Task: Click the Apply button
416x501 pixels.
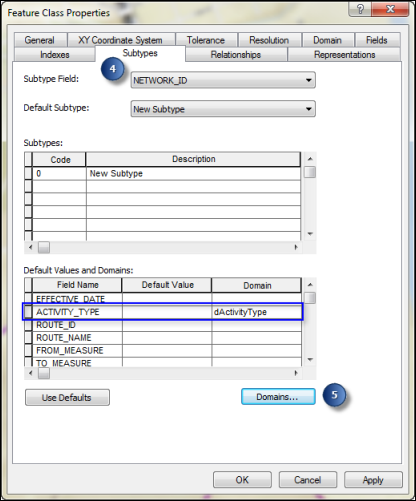Action: coord(373,480)
